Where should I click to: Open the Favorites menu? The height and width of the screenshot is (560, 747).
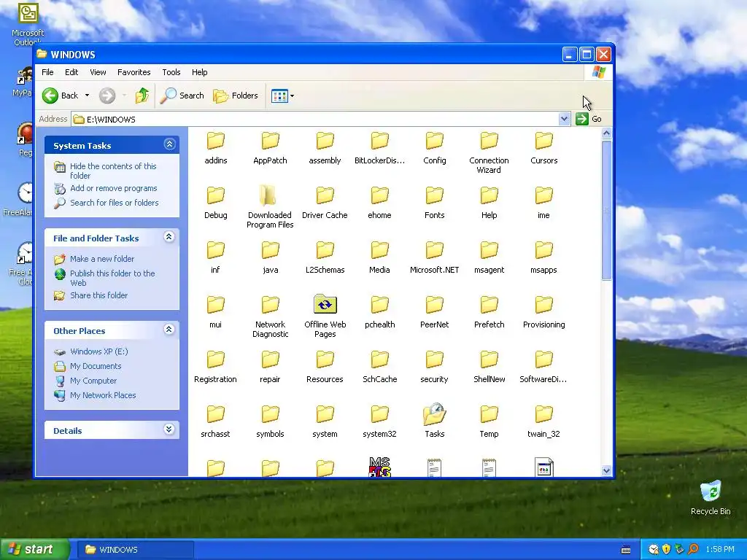tap(134, 72)
